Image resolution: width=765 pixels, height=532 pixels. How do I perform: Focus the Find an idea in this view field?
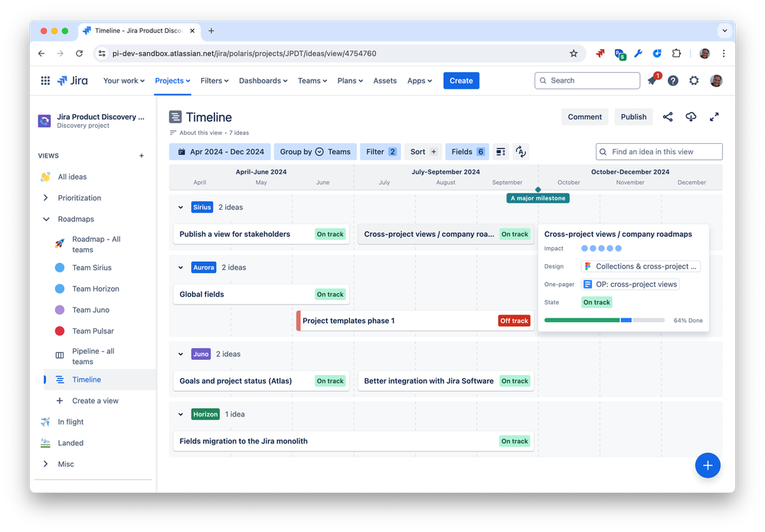point(659,152)
